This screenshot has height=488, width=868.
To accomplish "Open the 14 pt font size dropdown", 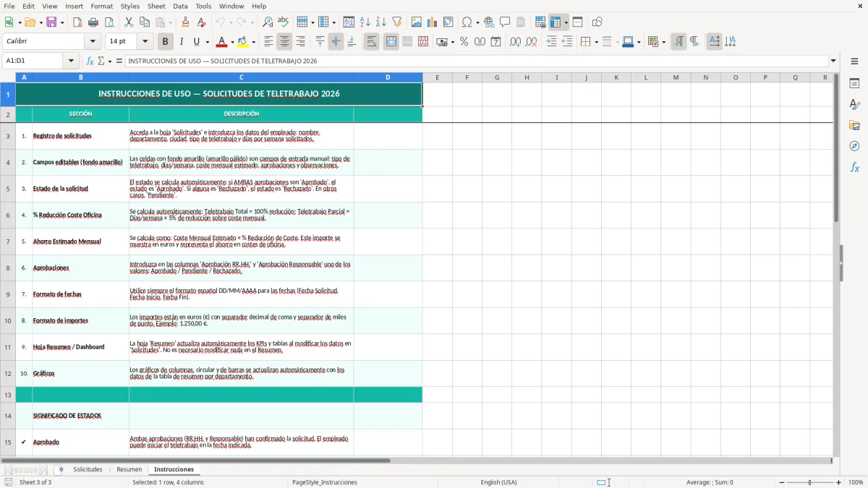I will (x=145, y=42).
